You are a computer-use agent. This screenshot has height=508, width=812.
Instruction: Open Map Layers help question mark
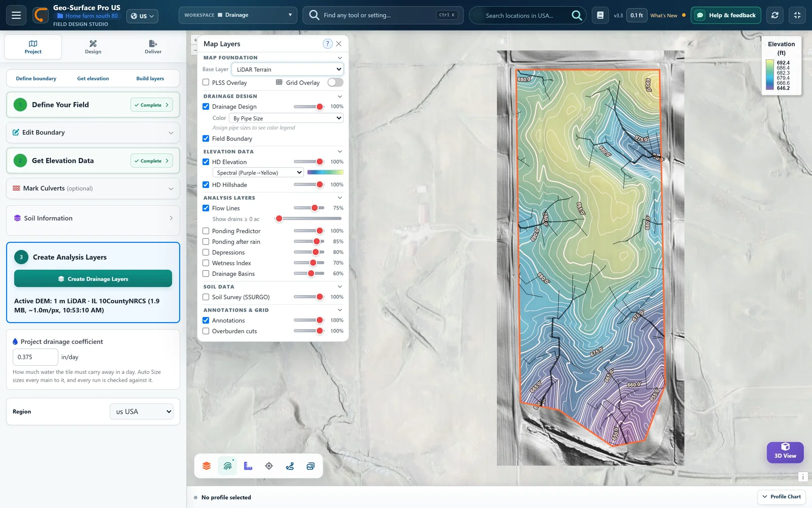(x=327, y=44)
